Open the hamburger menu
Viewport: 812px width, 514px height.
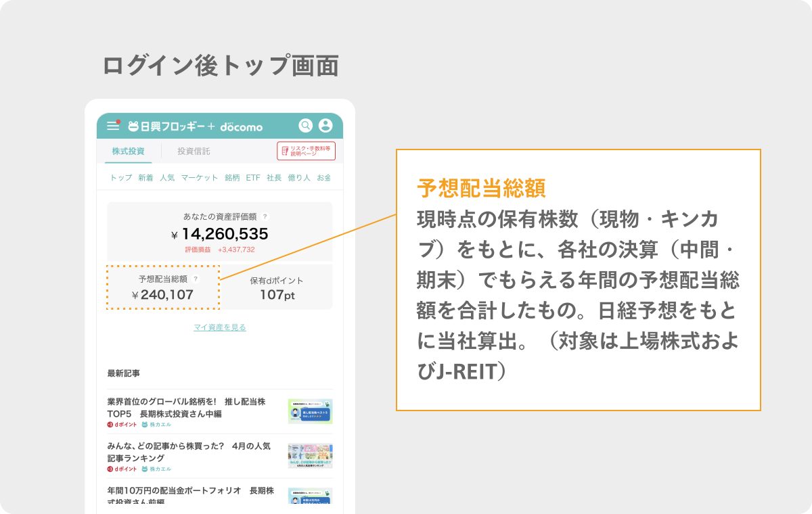click(112, 126)
